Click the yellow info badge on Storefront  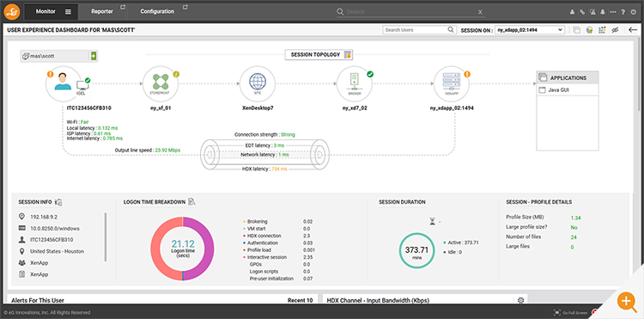[x=177, y=75]
